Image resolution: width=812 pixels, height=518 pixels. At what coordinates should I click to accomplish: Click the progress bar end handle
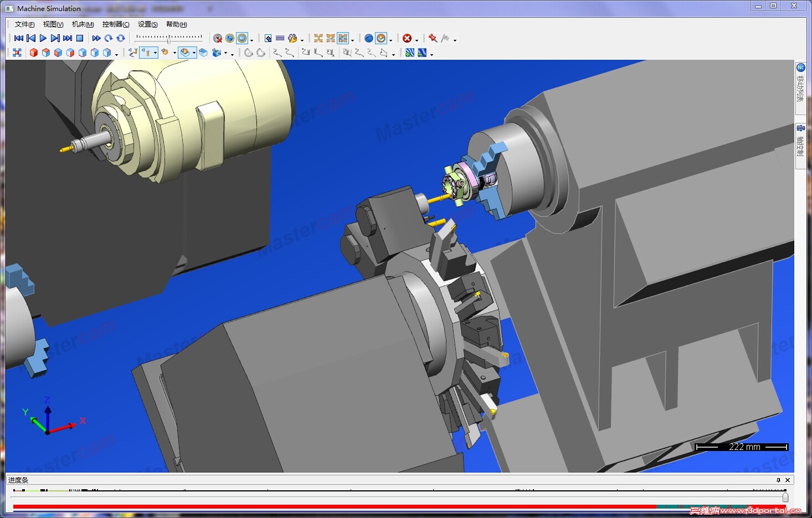[x=785, y=498]
